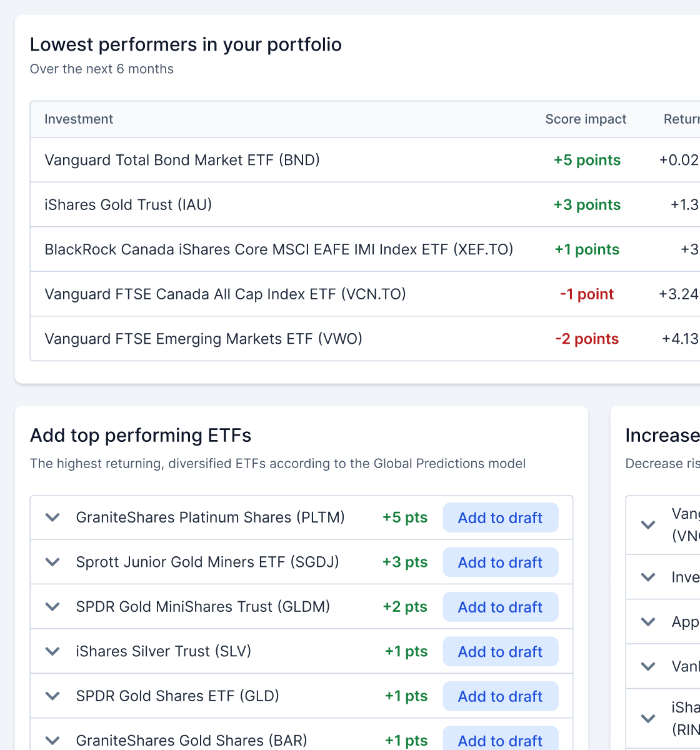Select the iShares Gold Trust (IAU) row
Image resolution: width=700 pixels, height=750 pixels.
[x=128, y=204]
